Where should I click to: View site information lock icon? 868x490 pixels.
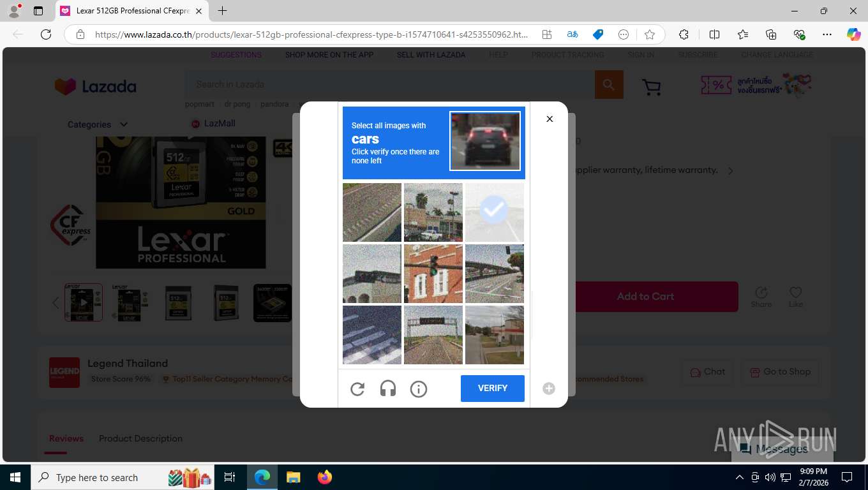(x=80, y=34)
